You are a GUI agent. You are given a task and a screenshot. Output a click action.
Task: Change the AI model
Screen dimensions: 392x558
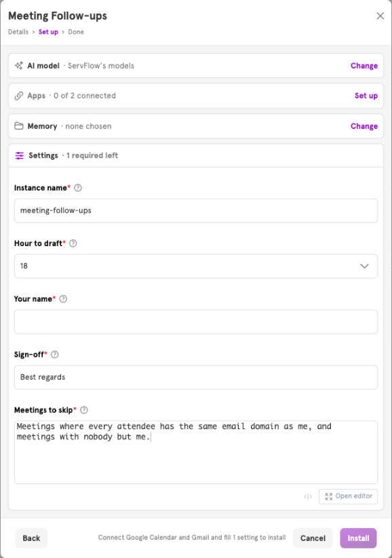[x=364, y=66]
